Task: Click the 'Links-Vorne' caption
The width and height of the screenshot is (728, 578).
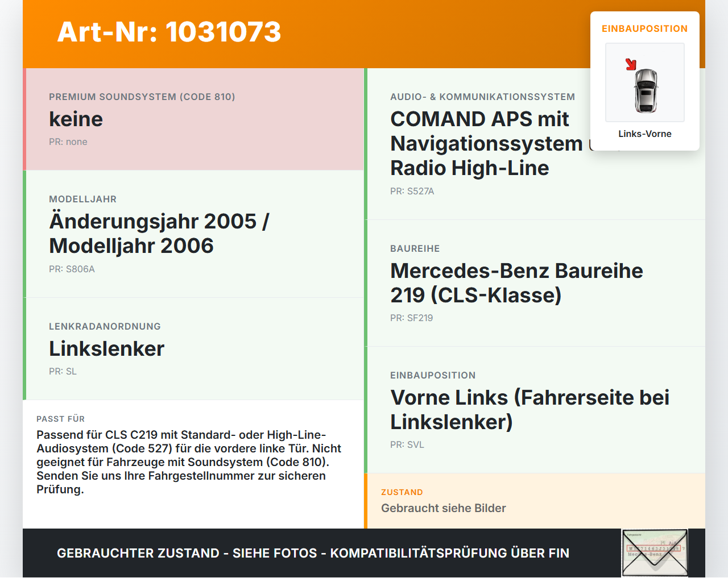Action: click(x=645, y=134)
